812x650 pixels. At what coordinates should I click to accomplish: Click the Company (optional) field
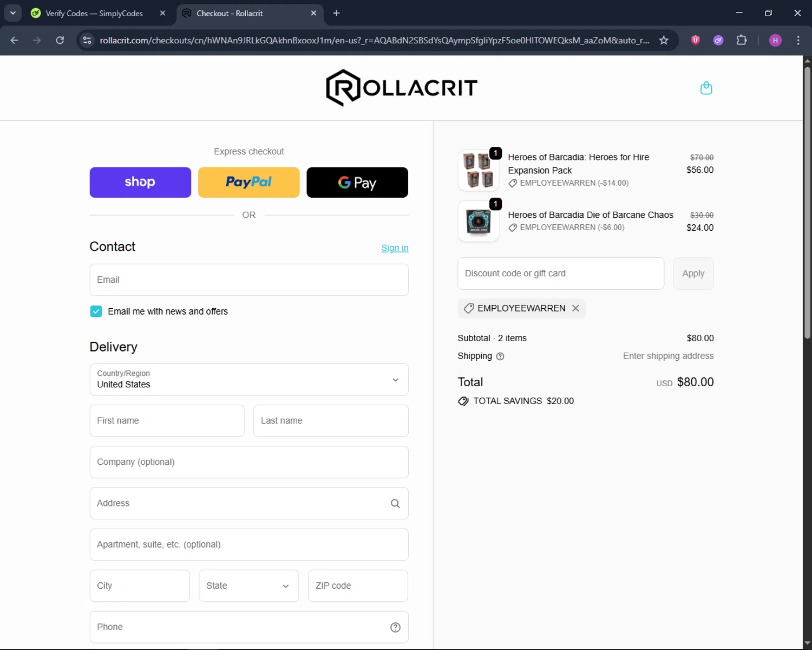point(249,462)
